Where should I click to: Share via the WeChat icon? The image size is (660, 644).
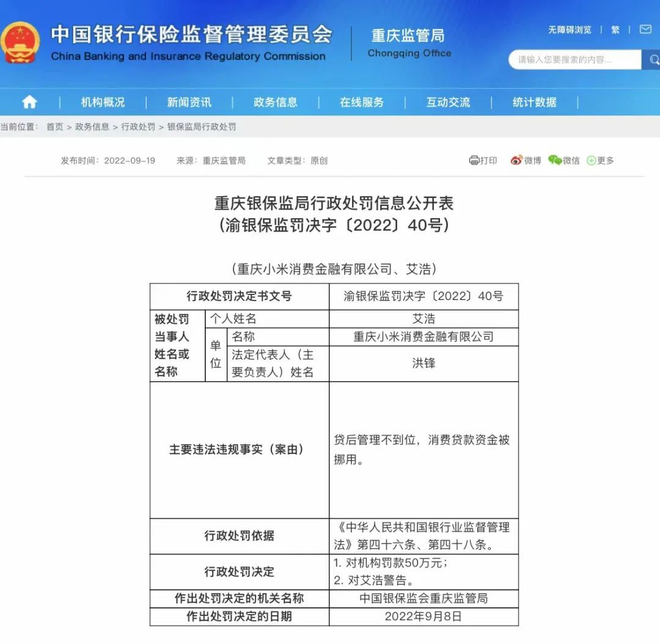pyautogui.click(x=555, y=160)
